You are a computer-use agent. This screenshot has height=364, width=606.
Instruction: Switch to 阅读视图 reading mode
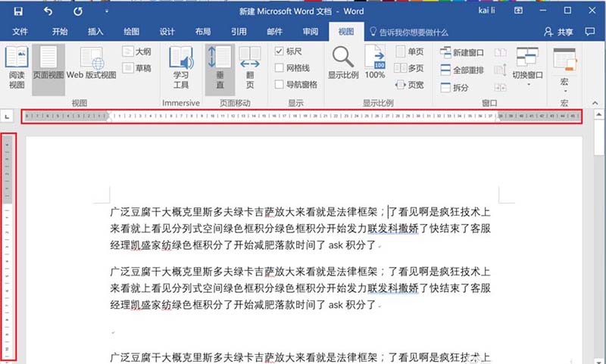click(17, 67)
